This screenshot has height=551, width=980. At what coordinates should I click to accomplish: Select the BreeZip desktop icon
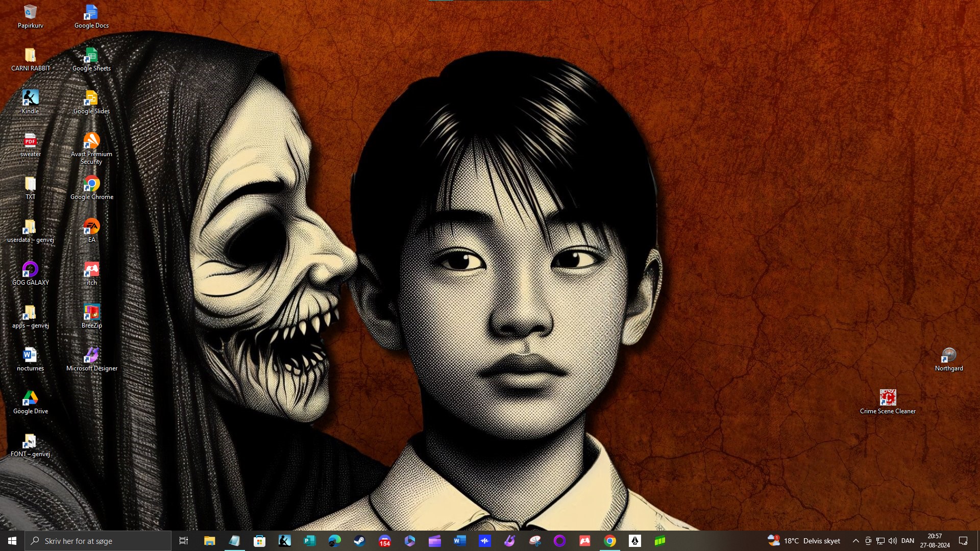click(x=91, y=312)
